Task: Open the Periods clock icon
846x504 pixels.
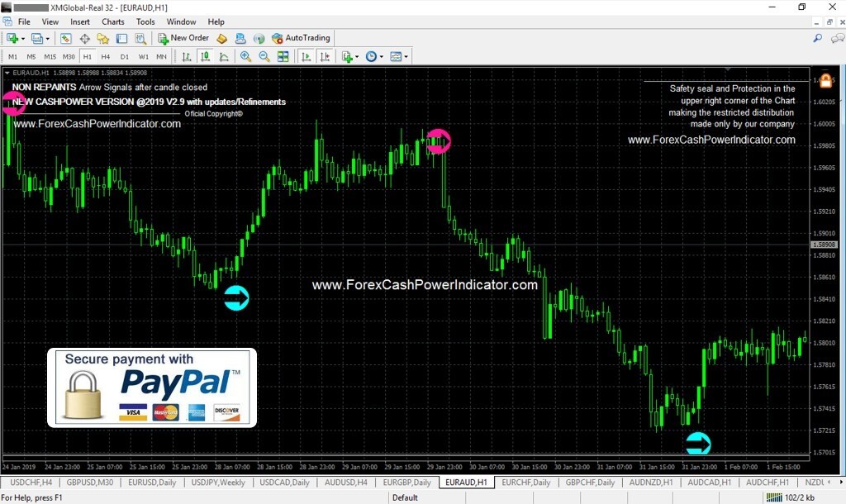Action: click(371, 57)
